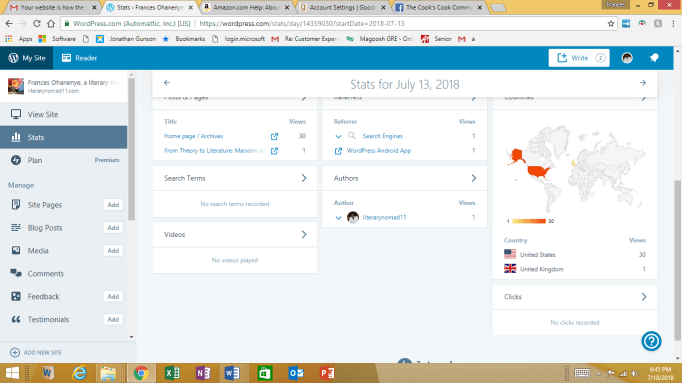Image resolution: width=682 pixels, height=383 pixels.
Task: Open the Write new post button
Action: 579,58
